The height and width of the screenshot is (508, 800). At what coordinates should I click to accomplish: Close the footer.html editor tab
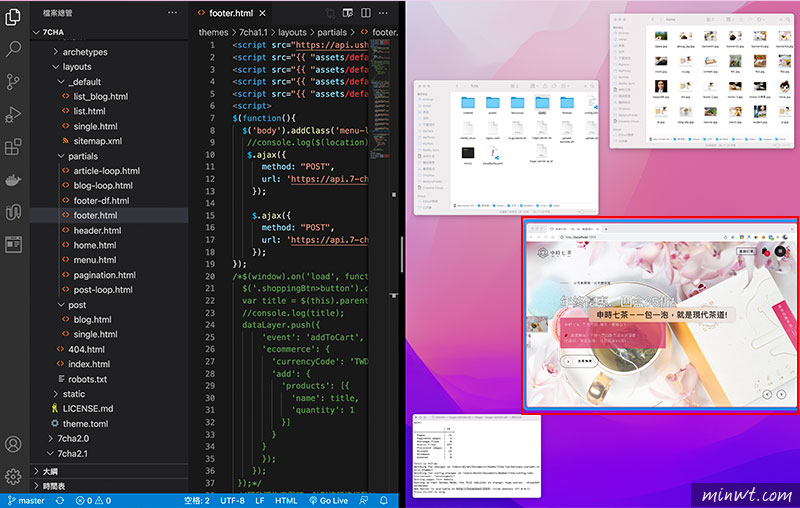tap(262, 13)
